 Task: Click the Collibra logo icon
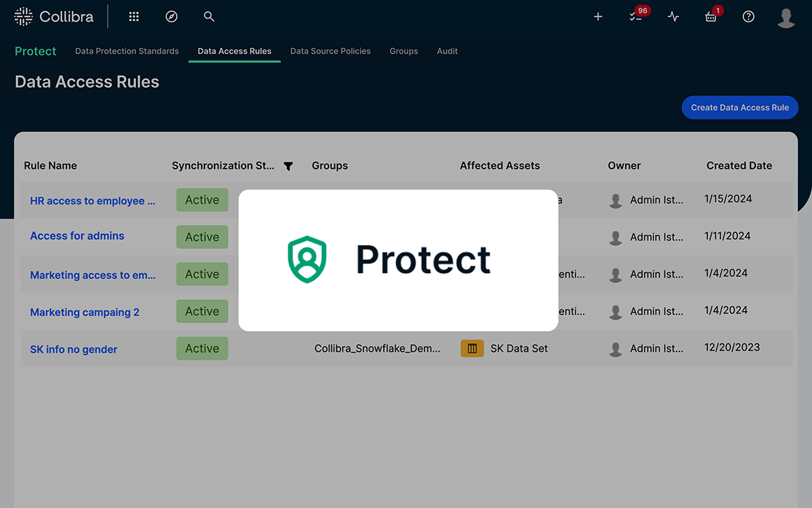coord(22,16)
